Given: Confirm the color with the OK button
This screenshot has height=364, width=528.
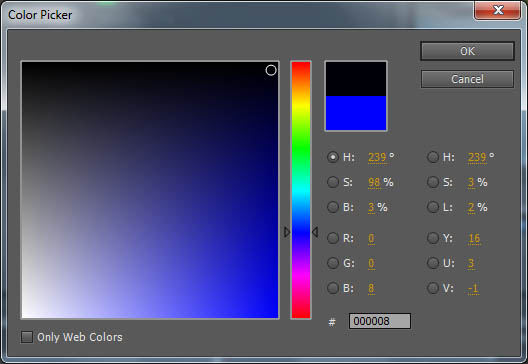Looking at the screenshot, I should (467, 51).
